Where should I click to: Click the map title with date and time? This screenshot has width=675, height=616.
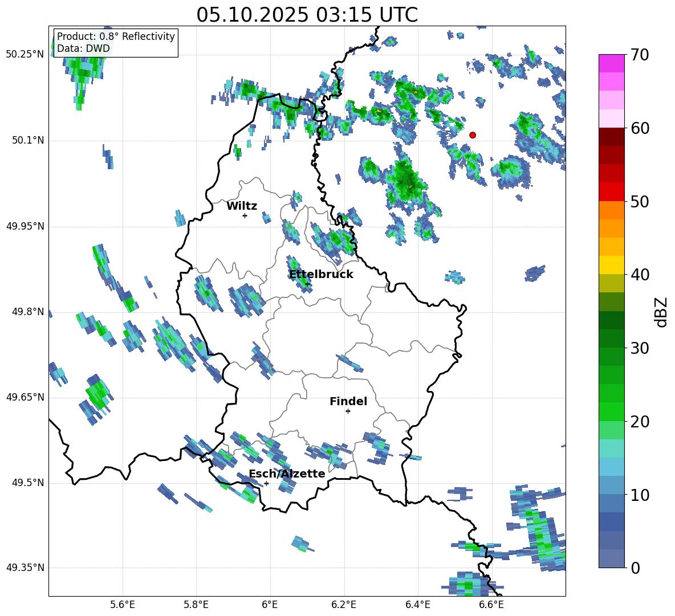(x=307, y=15)
